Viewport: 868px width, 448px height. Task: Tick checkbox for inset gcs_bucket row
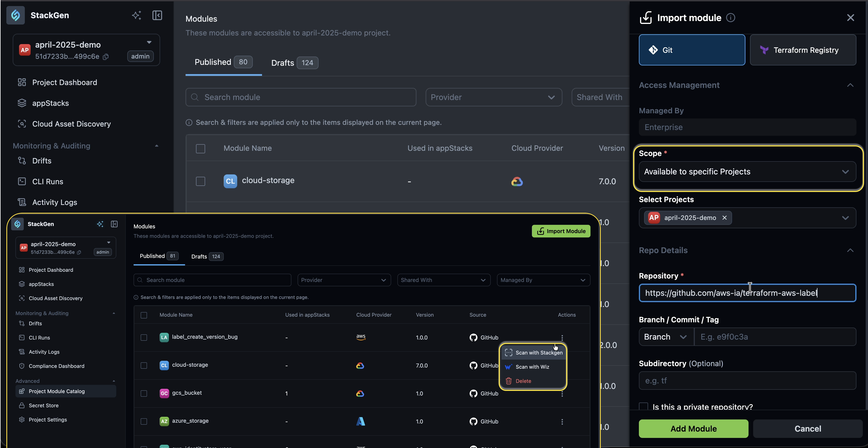[x=144, y=394]
